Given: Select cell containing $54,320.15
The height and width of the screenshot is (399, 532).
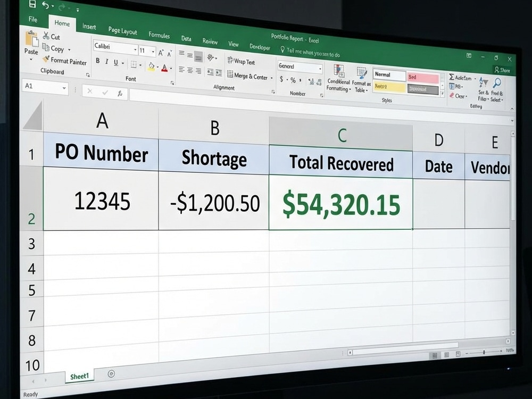Looking at the screenshot, I should pyautogui.click(x=340, y=203).
